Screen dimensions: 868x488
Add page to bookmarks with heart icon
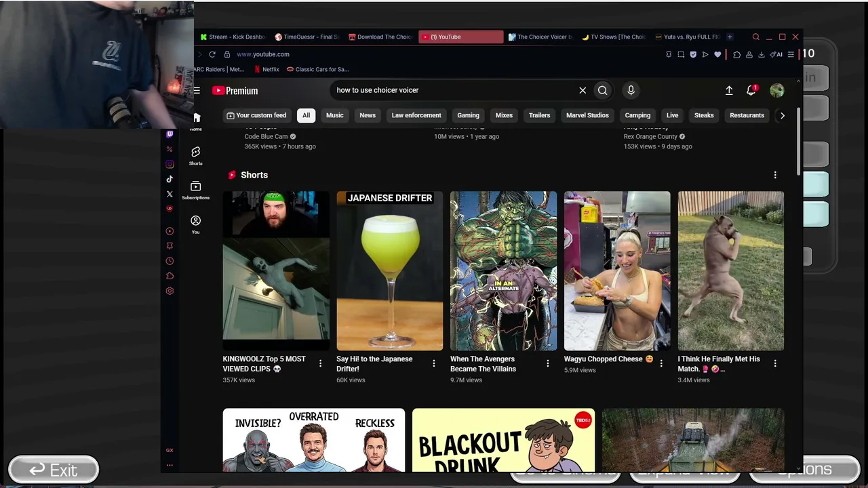(717, 54)
